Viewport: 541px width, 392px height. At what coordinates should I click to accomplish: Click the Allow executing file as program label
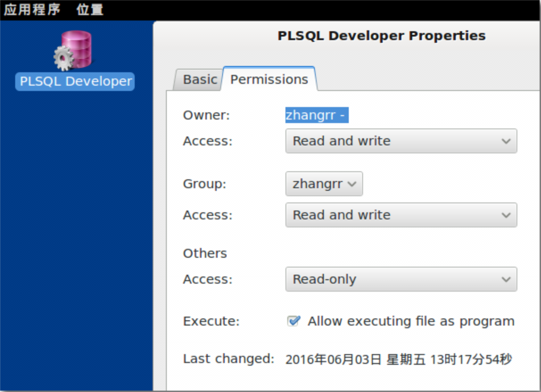coord(411,321)
